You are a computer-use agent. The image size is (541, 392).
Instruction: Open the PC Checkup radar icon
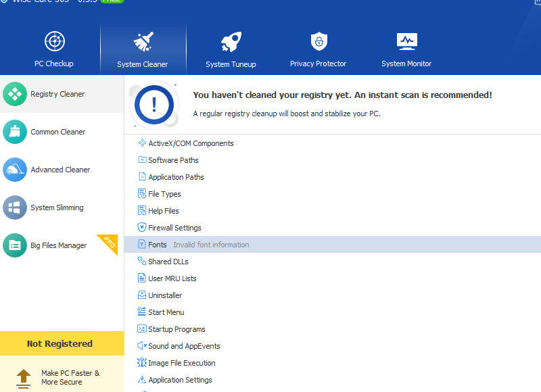(55, 41)
